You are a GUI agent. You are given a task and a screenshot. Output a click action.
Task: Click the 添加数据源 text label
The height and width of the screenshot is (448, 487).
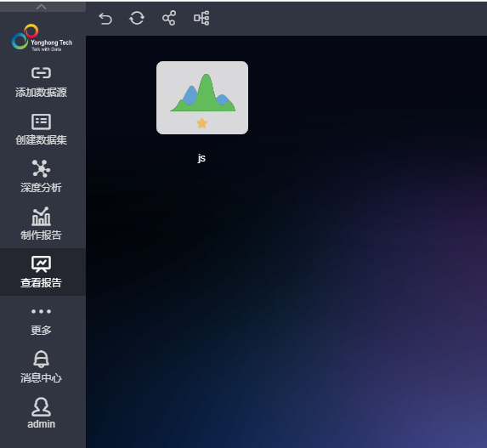point(41,93)
